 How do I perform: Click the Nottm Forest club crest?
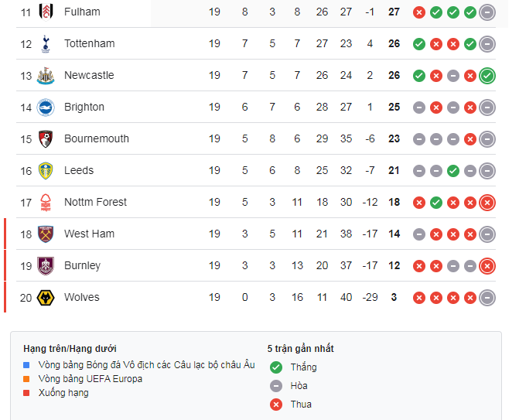point(45,202)
